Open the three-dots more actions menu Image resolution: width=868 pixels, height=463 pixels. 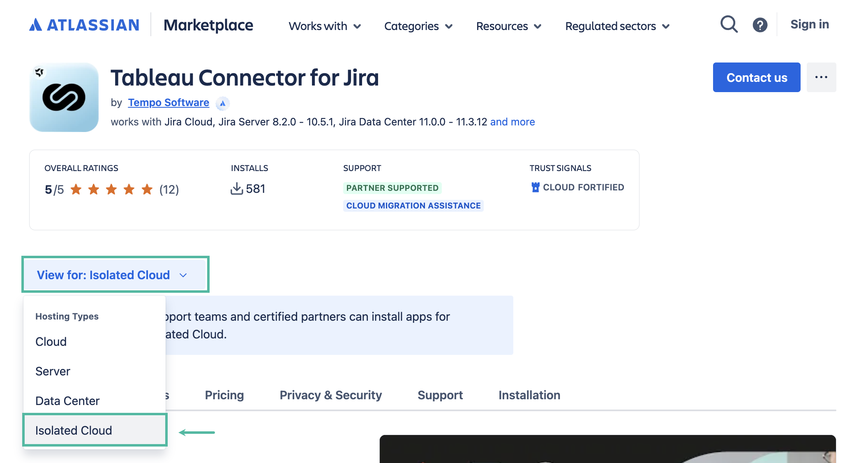point(821,77)
